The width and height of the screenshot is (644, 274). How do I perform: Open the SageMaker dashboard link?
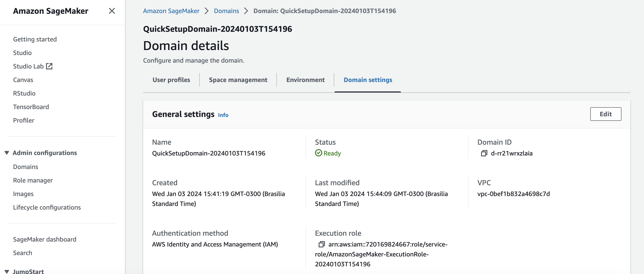tap(44, 239)
